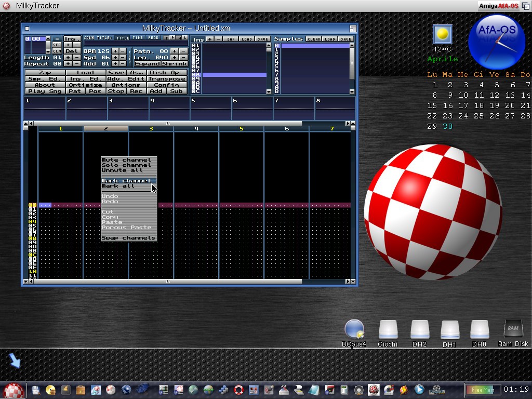Click the Expand pattern button

[147, 64]
